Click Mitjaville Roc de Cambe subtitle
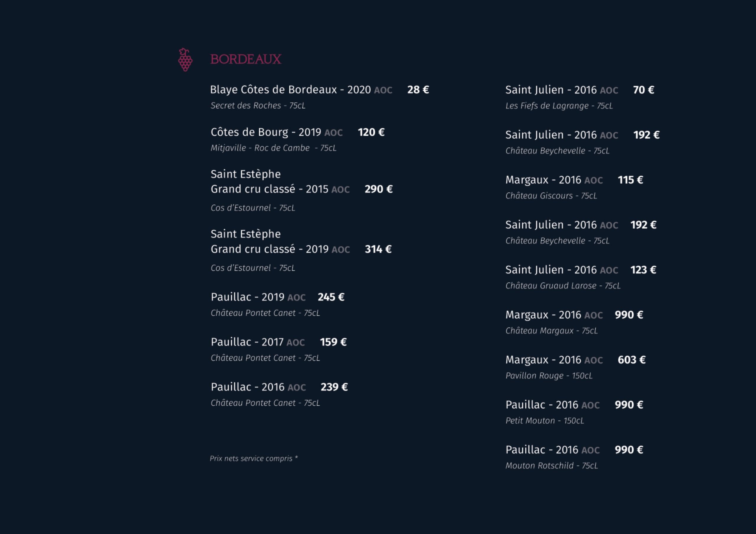 [273, 148]
